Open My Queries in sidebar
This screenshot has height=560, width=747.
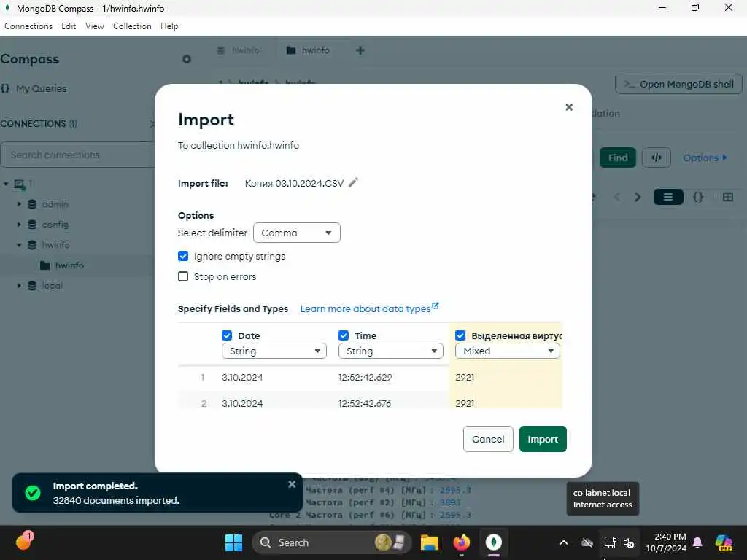(x=41, y=88)
